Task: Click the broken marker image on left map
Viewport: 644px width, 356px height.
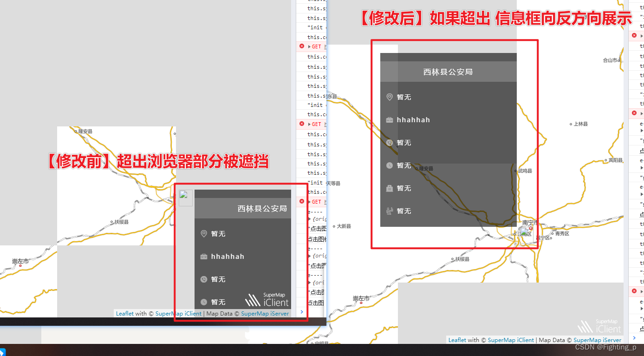Action: pos(186,198)
